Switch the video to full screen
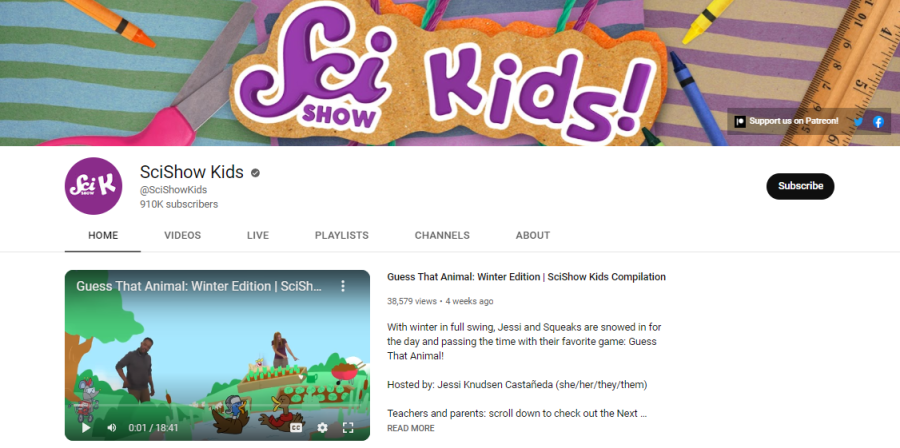 click(x=348, y=427)
